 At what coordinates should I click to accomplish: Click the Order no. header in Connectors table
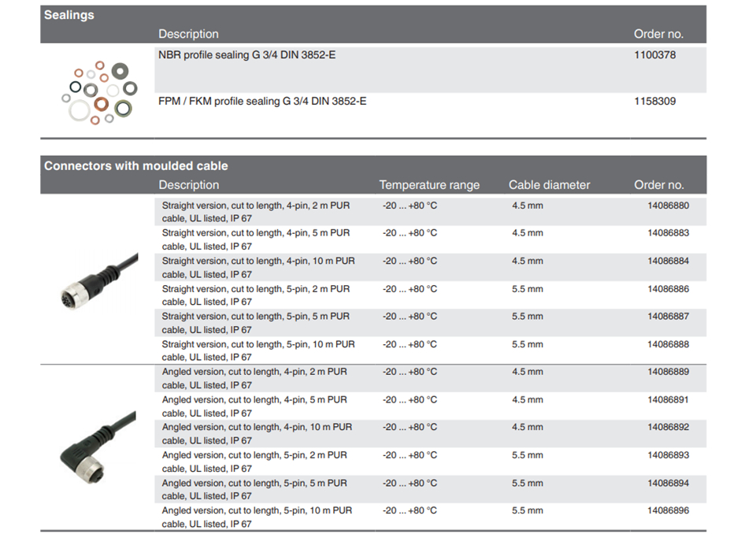(x=658, y=185)
